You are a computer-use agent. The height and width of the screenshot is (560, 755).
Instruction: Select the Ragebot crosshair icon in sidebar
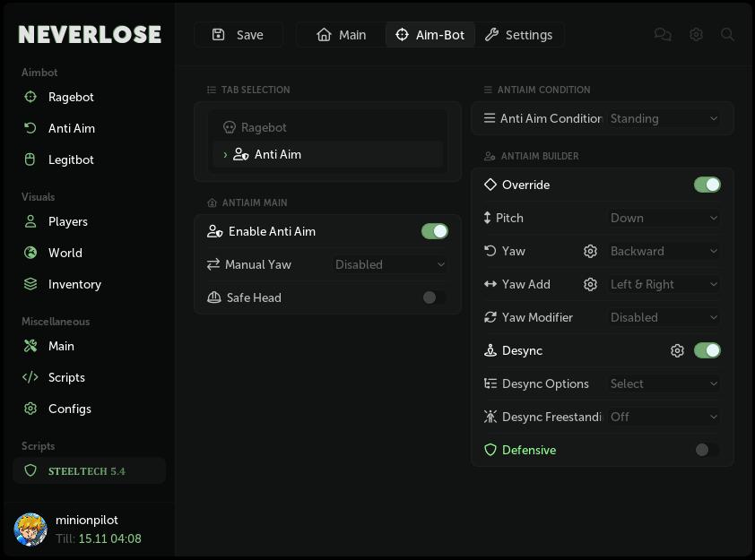coord(30,97)
